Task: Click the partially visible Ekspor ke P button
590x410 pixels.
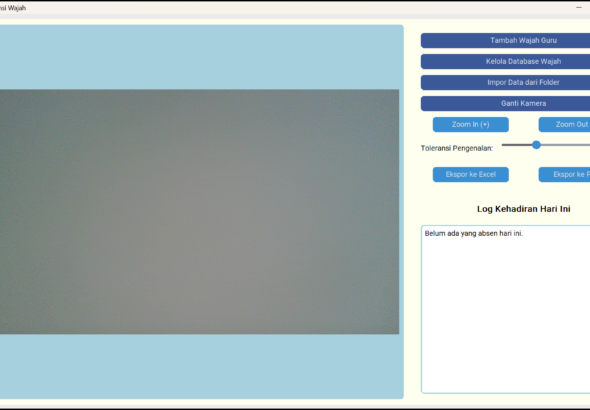Action: [x=564, y=175]
